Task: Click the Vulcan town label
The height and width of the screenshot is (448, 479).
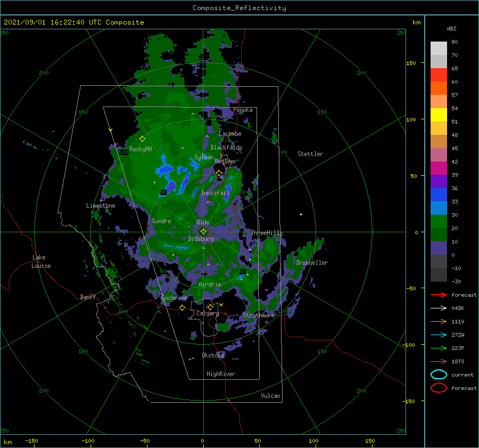Action: (270, 396)
